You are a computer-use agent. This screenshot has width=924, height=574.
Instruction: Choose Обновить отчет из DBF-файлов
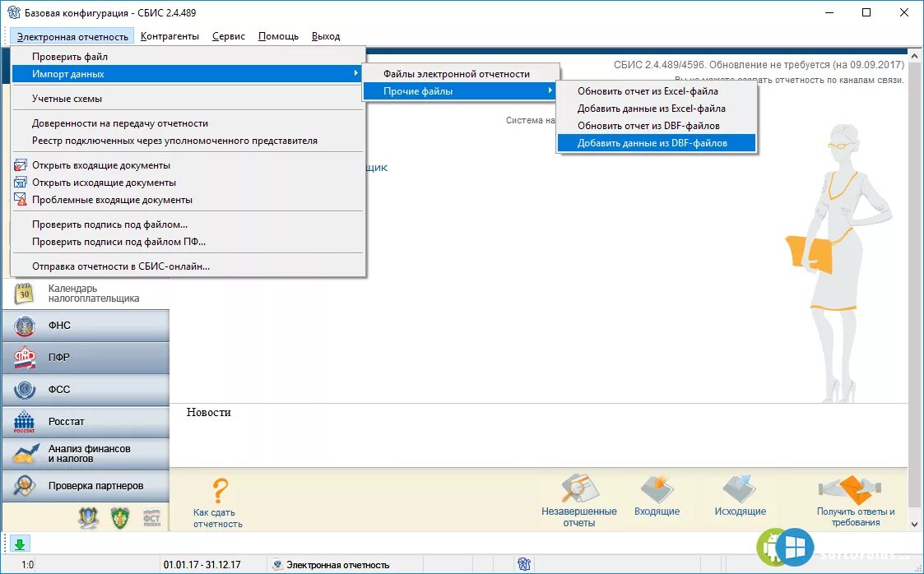click(x=657, y=125)
